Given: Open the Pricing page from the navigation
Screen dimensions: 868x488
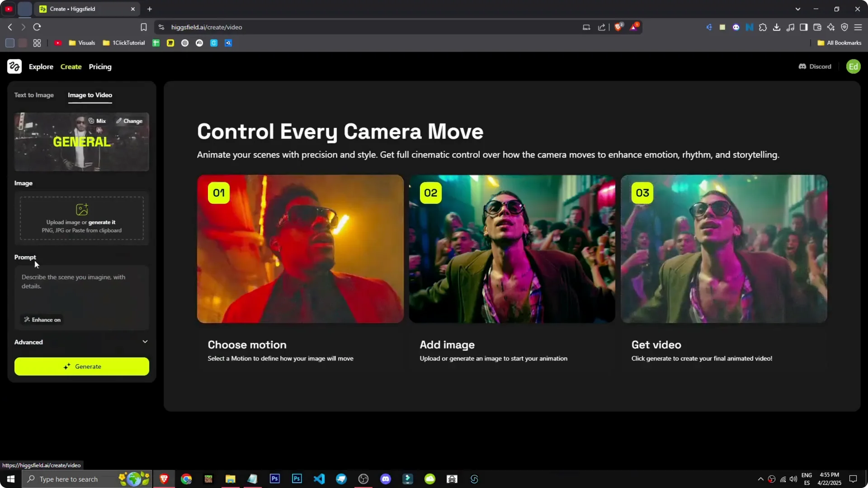Looking at the screenshot, I should coord(100,66).
